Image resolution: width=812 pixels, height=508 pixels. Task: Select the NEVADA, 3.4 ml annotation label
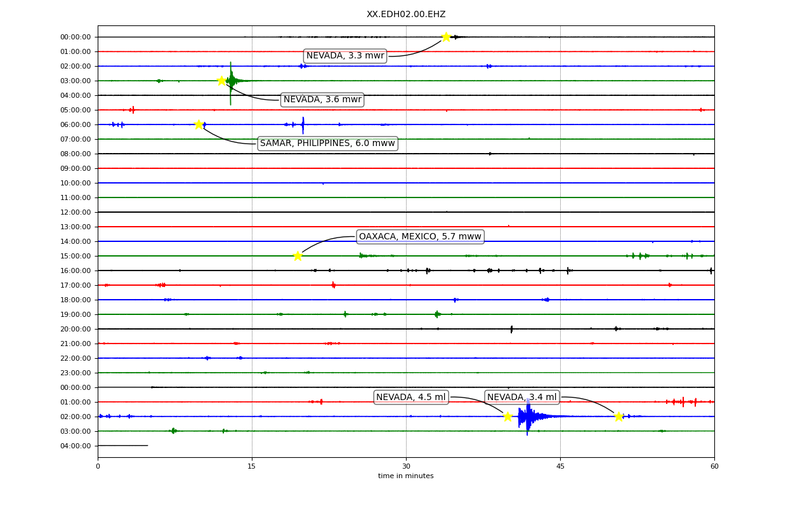(522, 398)
